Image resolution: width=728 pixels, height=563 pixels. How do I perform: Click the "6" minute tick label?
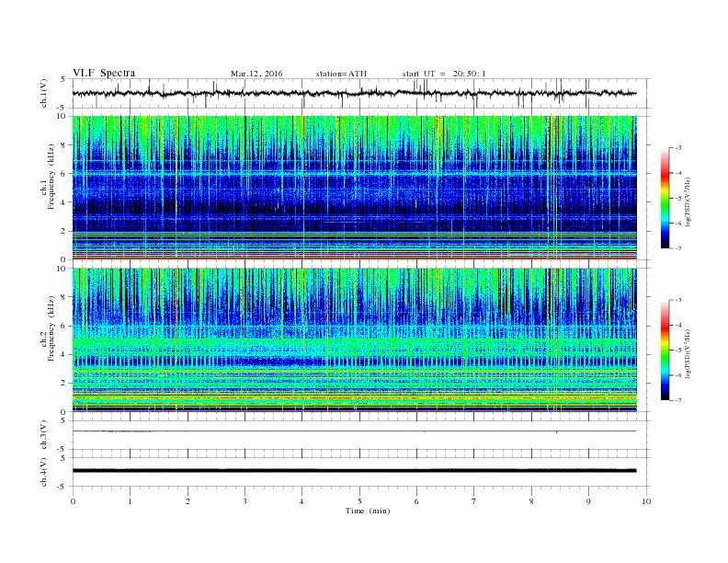tap(417, 501)
